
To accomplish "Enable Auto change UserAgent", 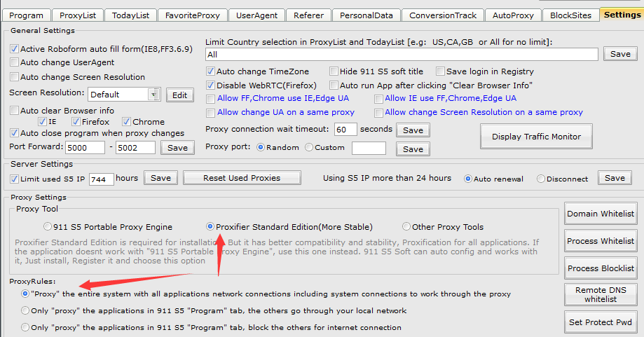I will [x=15, y=62].
